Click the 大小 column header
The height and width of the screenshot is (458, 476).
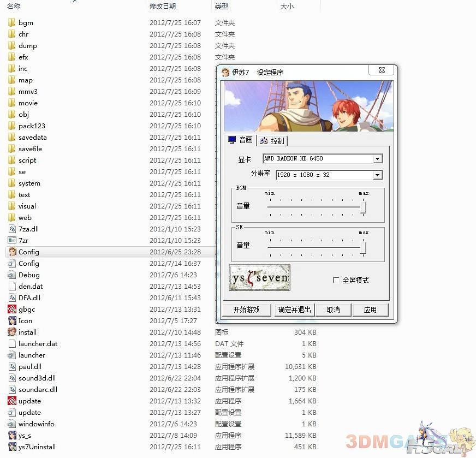pos(287,6)
